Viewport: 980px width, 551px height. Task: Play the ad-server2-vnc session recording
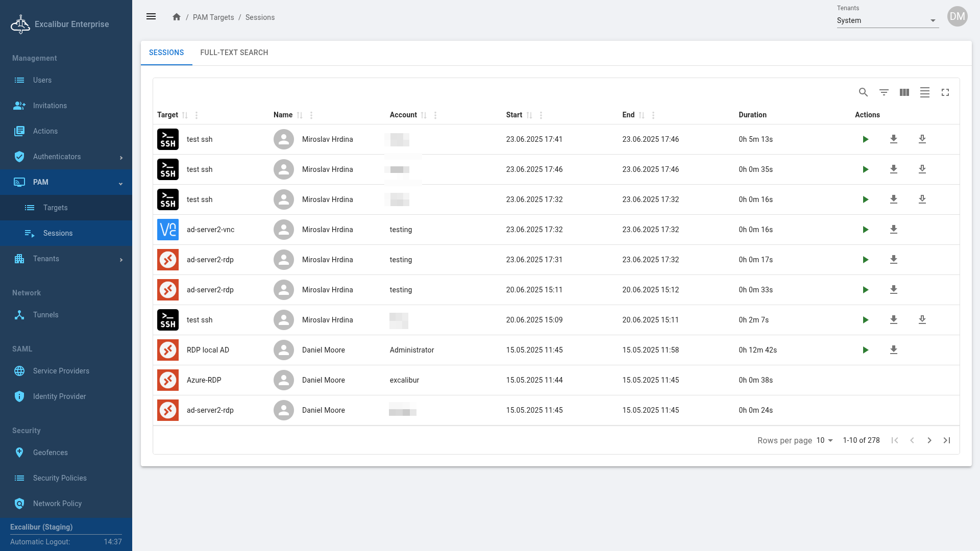coord(865,230)
